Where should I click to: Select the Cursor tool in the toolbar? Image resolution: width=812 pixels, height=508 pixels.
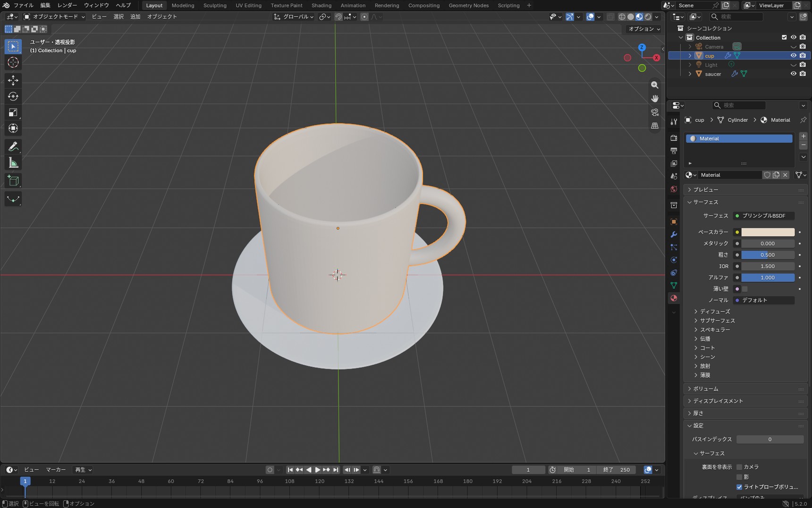[x=13, y=62]
